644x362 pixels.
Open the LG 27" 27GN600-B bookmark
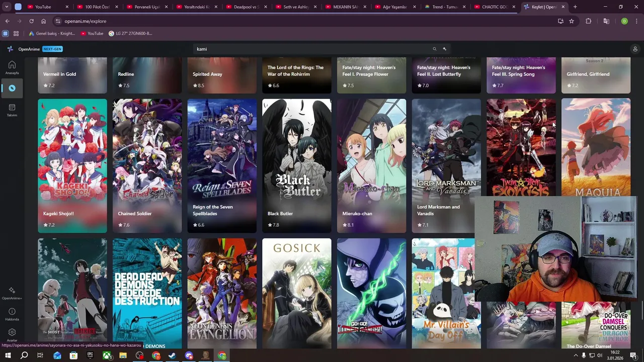click(x=130, y=33)
